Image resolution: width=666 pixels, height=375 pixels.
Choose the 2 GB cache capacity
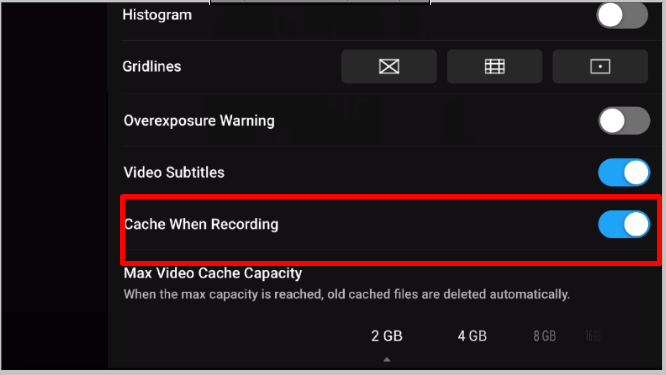click(x=387, y=336)
